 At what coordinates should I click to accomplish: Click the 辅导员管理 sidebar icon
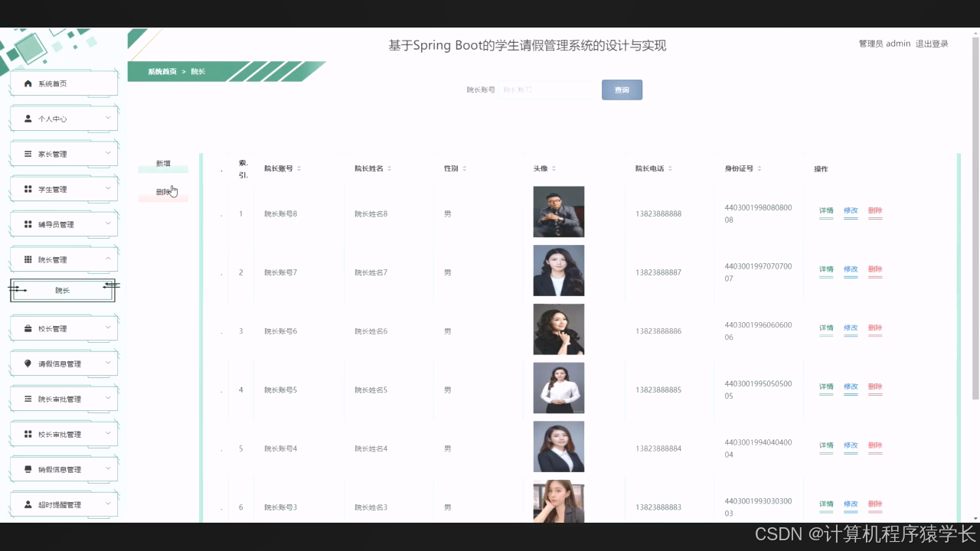click(x=28, y=223)
